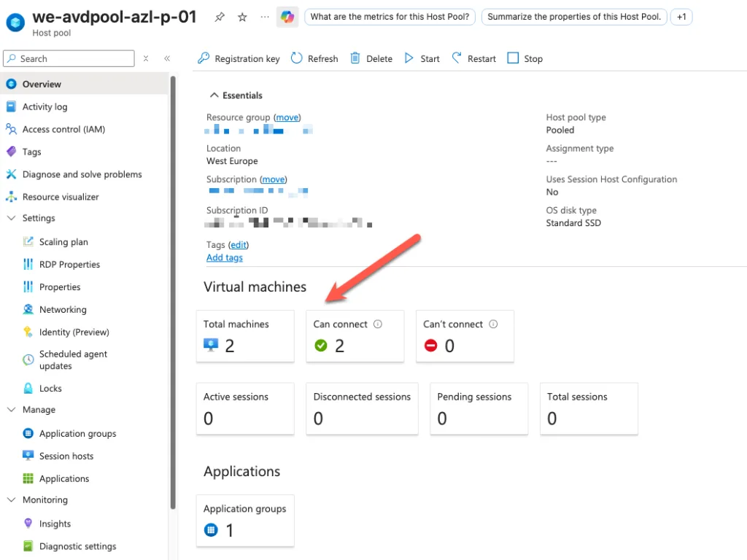Open the Activity log page
Screen dimensions: 747x560
[84, 106]
